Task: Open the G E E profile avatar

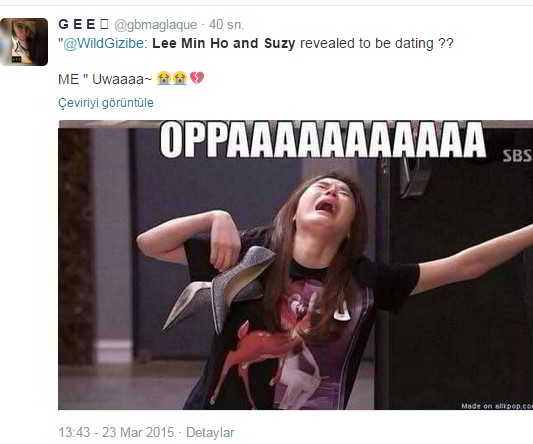Action: (24, 42)
